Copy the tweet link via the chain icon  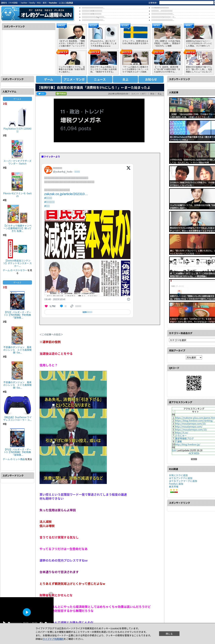[x=72, y=306]
